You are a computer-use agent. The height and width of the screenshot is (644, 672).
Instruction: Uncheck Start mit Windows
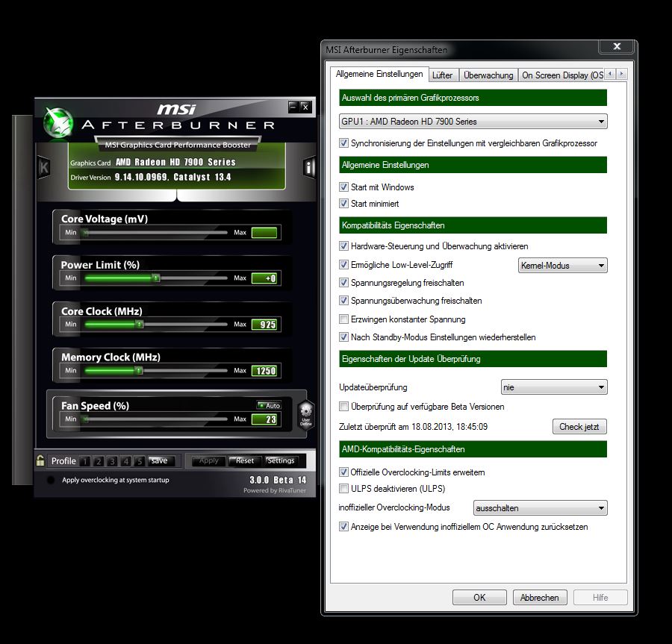(343, 187)
